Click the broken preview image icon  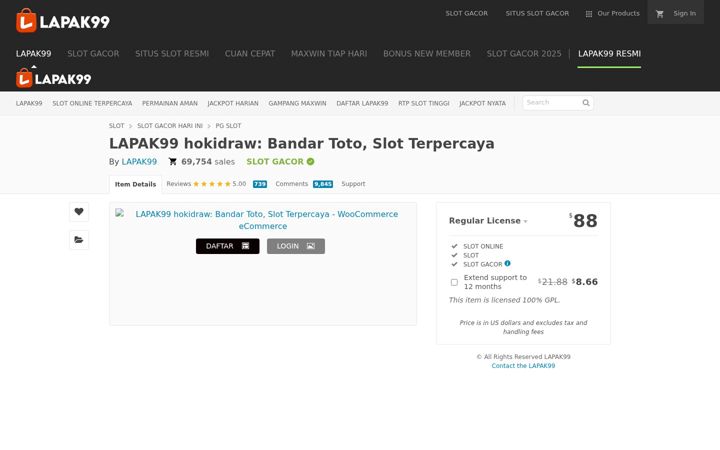coord(120,213)
